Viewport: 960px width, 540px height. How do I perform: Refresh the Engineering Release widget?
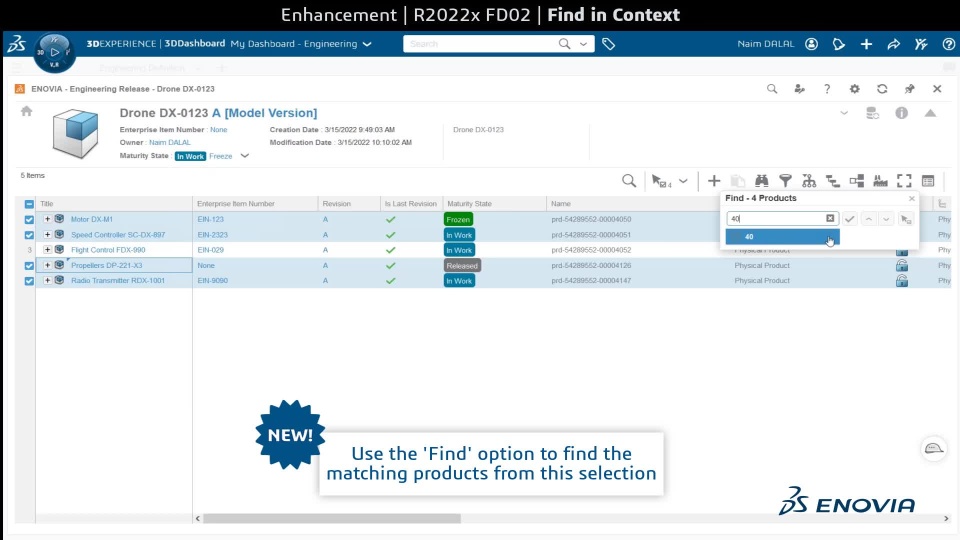(x=882, y=89)
